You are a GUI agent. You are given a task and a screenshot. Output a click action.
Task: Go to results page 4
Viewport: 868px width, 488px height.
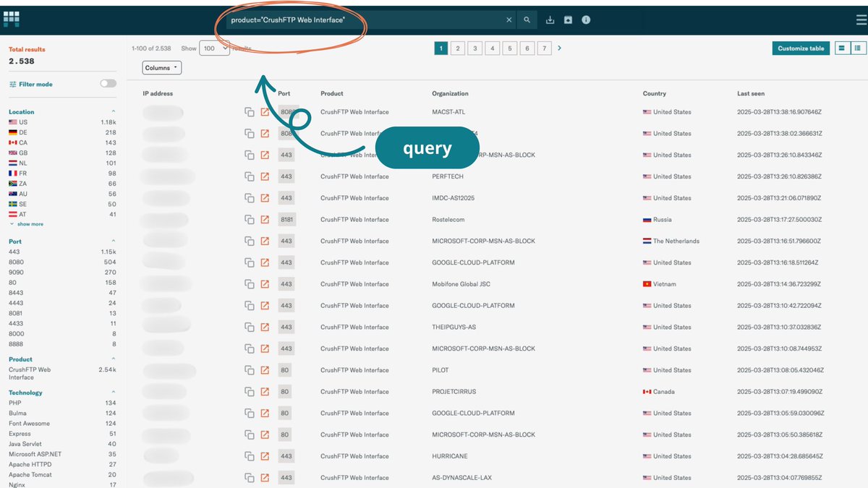click(x=493, y=48)
